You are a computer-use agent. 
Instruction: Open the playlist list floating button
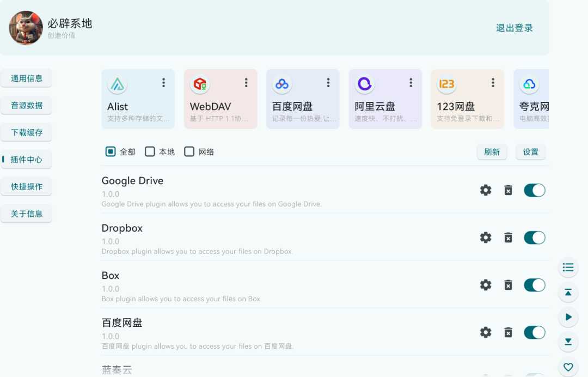(568, 267)
